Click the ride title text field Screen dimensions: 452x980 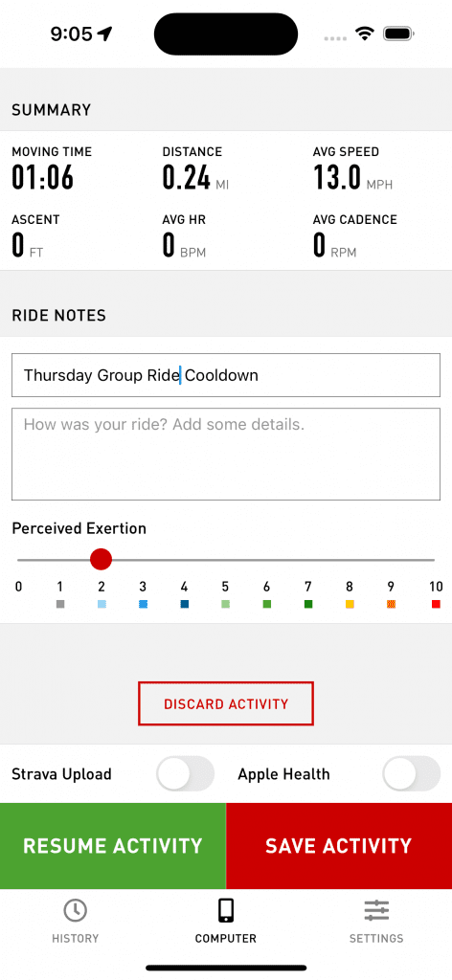226,375
